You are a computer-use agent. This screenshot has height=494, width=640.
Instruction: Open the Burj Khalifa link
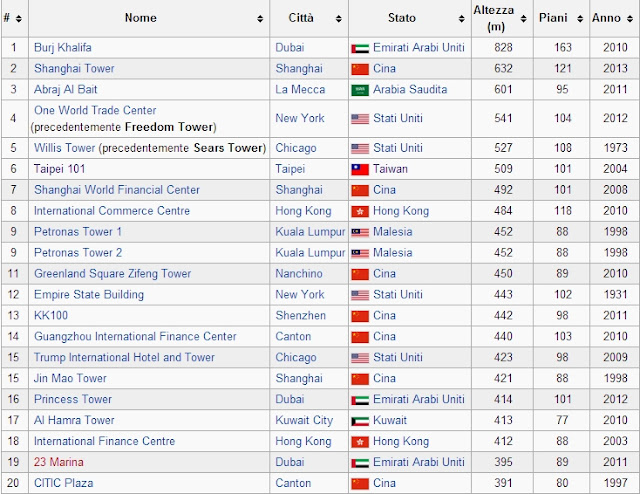[x=63, y=48]
